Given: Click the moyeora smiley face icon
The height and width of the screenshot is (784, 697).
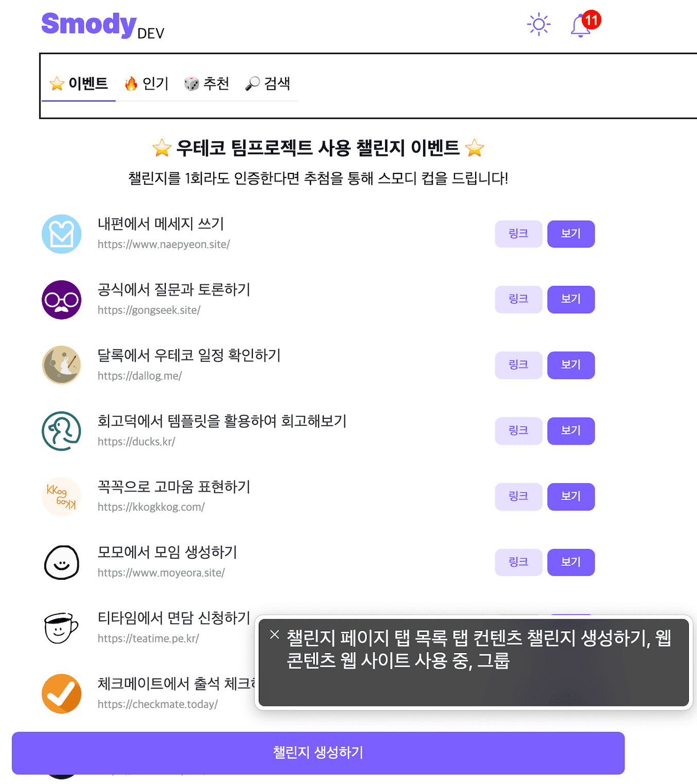Looking at the screenshot, I should click(x=62, y=562).
